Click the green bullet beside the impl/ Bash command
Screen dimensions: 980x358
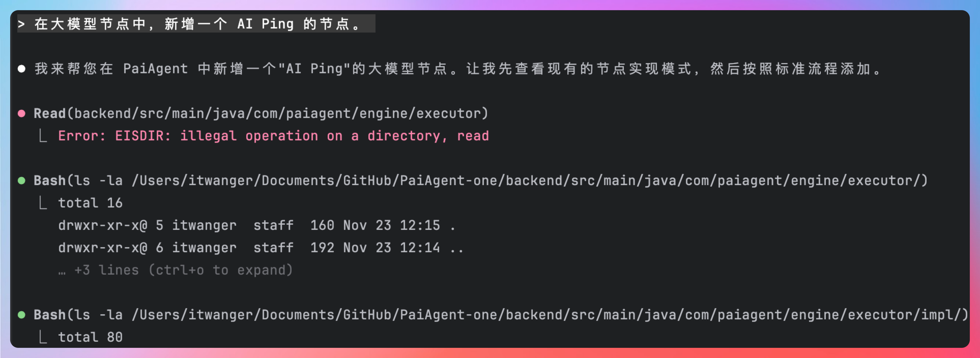click(x=22, y=315)
